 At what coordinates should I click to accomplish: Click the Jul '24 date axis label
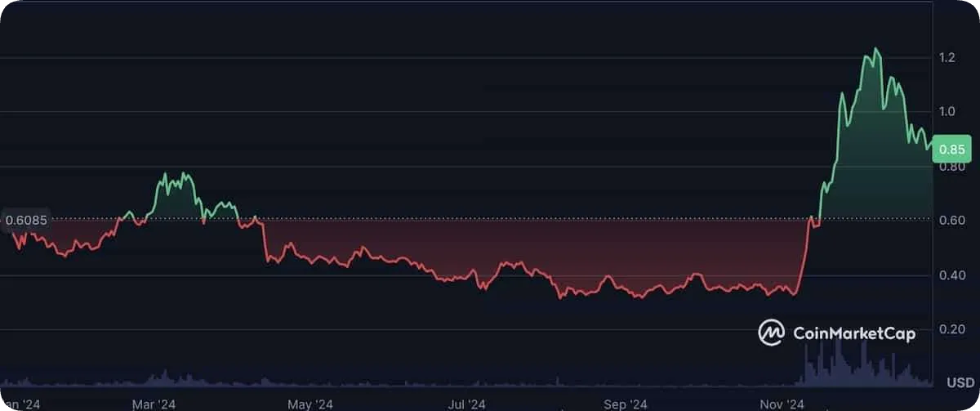[x=468, y=404]
